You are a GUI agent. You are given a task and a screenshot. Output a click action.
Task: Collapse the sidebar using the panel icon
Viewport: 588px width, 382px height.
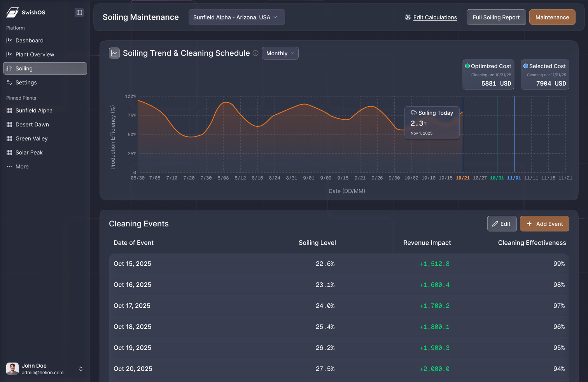point(79,12)
